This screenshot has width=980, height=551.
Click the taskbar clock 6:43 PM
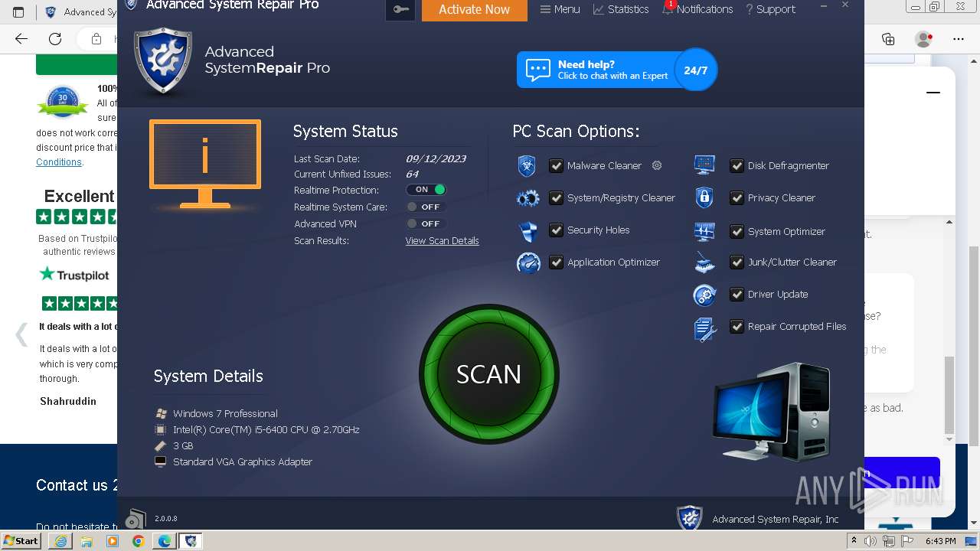coord(940,541)
